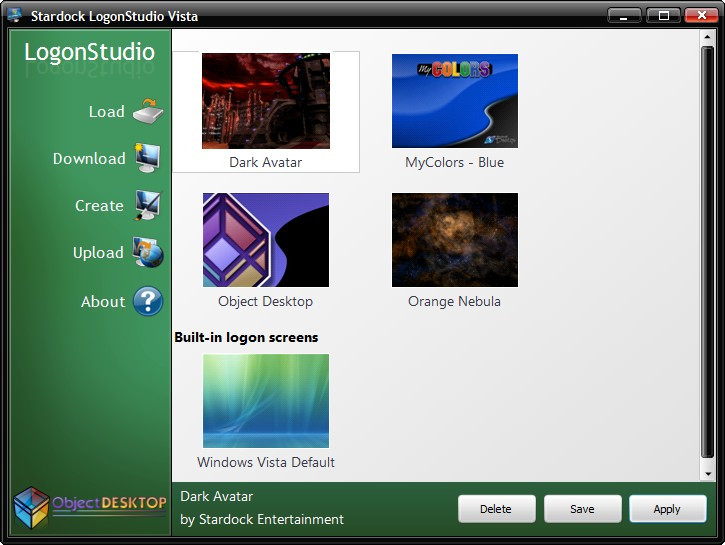Close the Stardock LogonStudio Vista window

click(x=701, y=15)
